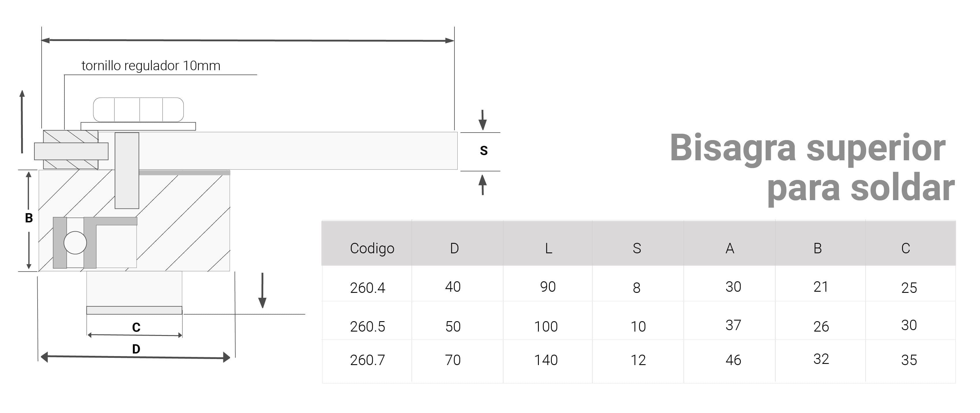The height and width of the screenshot is (413, 980).
Task: Click the 'Bisagra superior para soldar' title
Action: click(812, 167)
